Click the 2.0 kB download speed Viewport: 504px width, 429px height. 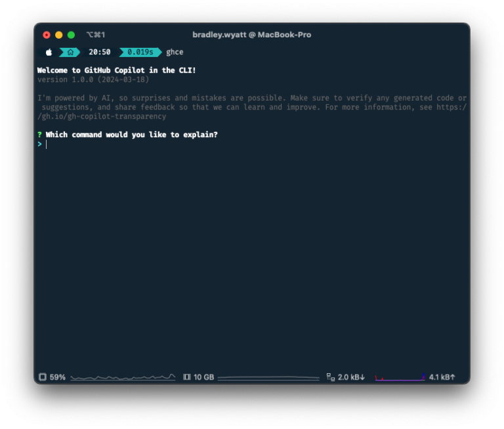[x=351, y=377]
